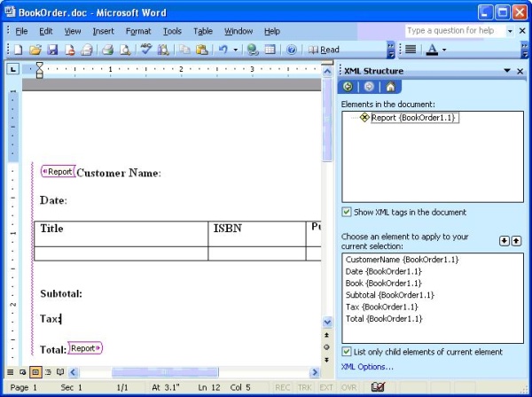Click the select browse object button
Screen dimensions: 532x397
point(326,347)
